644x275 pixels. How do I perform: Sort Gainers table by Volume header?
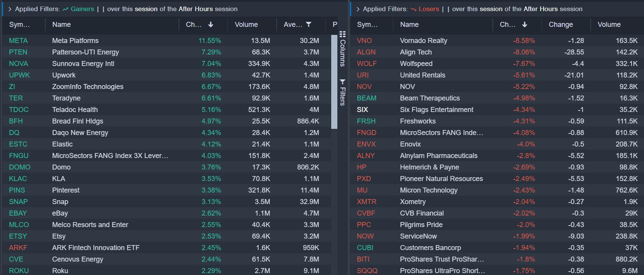pyautogui.click(x=246, y=25)
